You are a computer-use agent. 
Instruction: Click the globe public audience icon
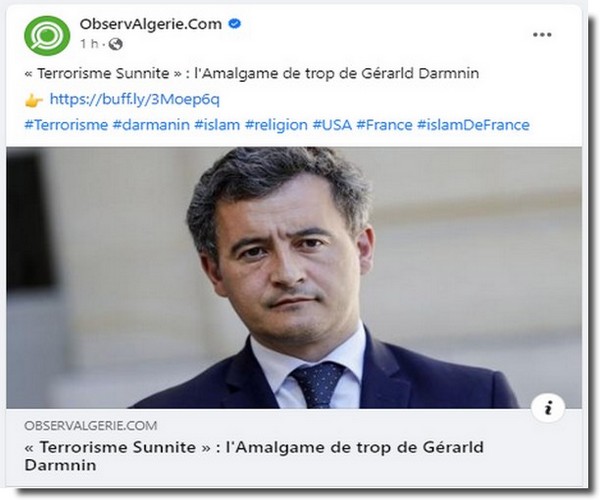[x=116, y=44]
